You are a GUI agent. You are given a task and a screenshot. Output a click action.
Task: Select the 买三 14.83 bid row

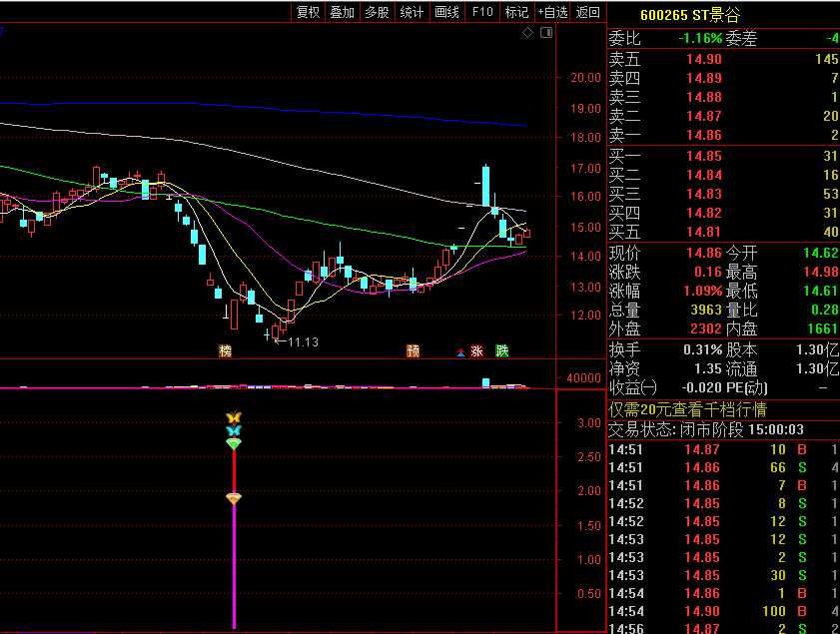pos(723,194)
